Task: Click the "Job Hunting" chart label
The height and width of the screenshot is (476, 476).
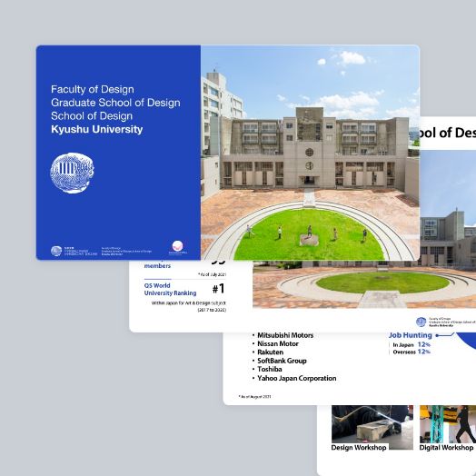Action: pos(410,335)
